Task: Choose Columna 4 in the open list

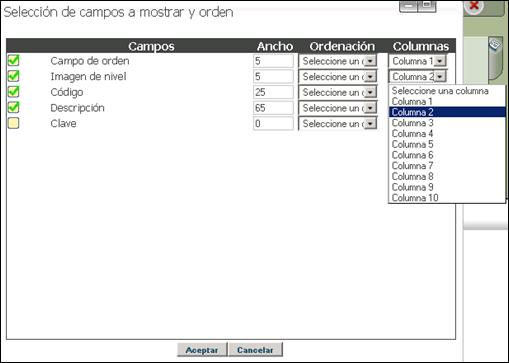Action: tap(447, 133)
